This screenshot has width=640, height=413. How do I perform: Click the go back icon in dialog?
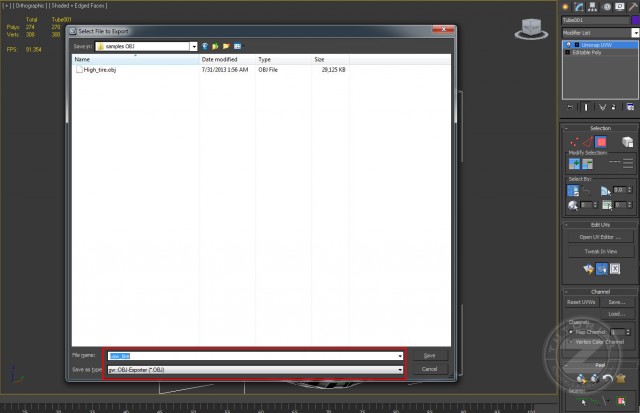204,46
